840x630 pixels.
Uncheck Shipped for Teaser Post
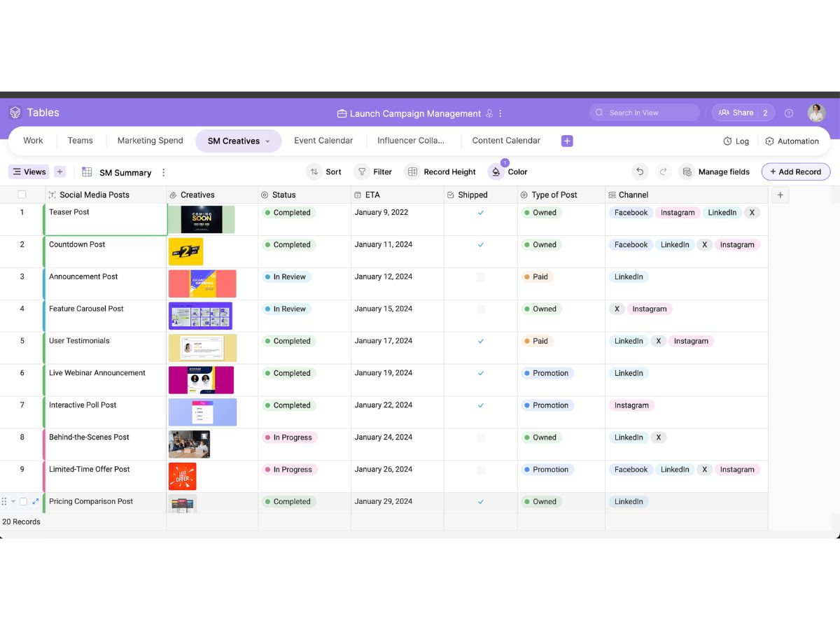pos(481,213)
